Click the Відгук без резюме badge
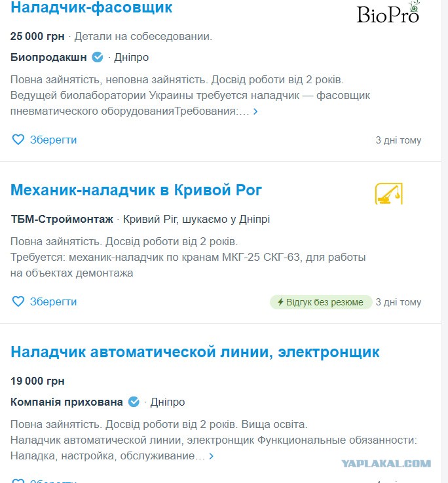The width and height of the screenshot is (448, 483). [321, 302]
